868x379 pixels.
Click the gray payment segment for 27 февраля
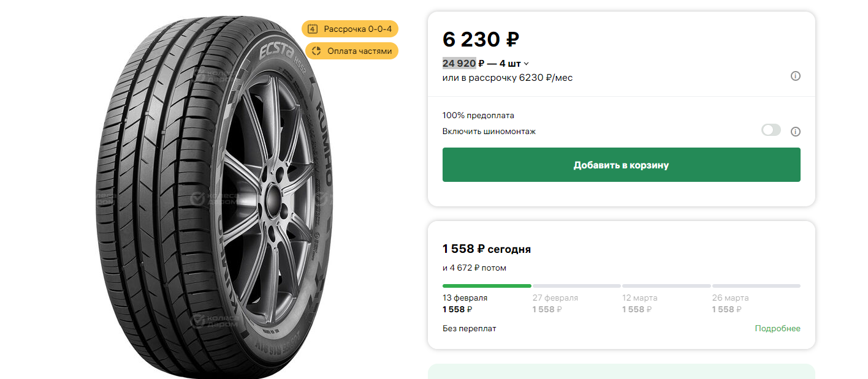pyautogui.click(x=576, y=285)
